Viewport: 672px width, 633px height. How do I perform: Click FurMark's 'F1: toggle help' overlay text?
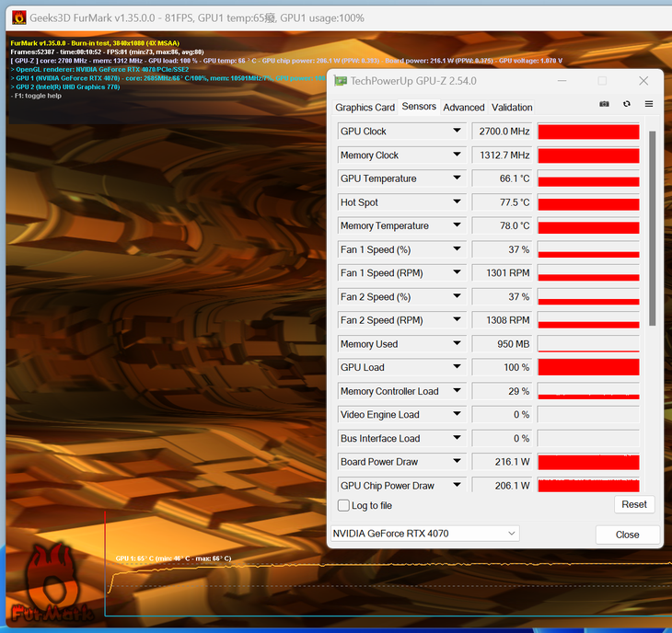(x=36, y=96)
